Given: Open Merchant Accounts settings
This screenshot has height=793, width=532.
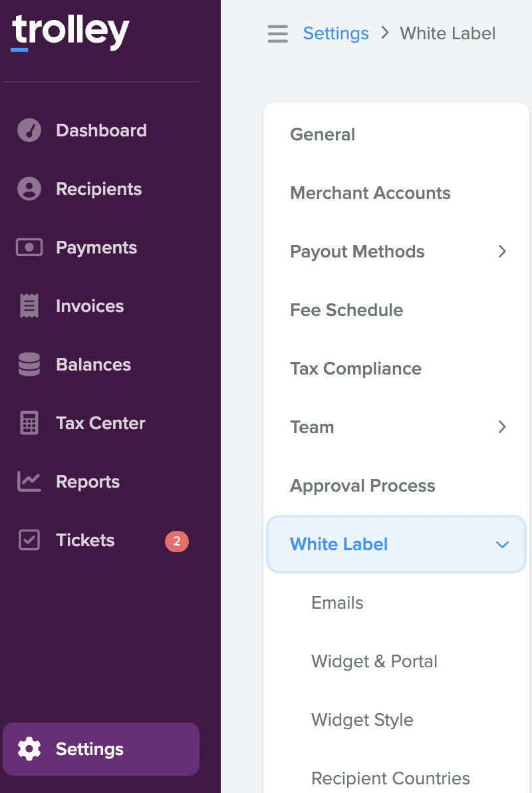Looking at the screenshot, I should (370, 193).
